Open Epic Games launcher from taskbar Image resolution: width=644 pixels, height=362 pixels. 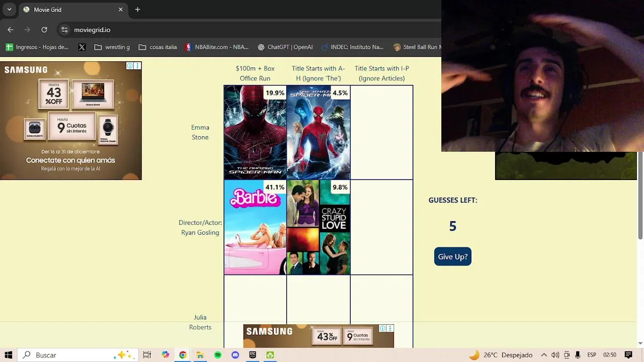(253, 355)
